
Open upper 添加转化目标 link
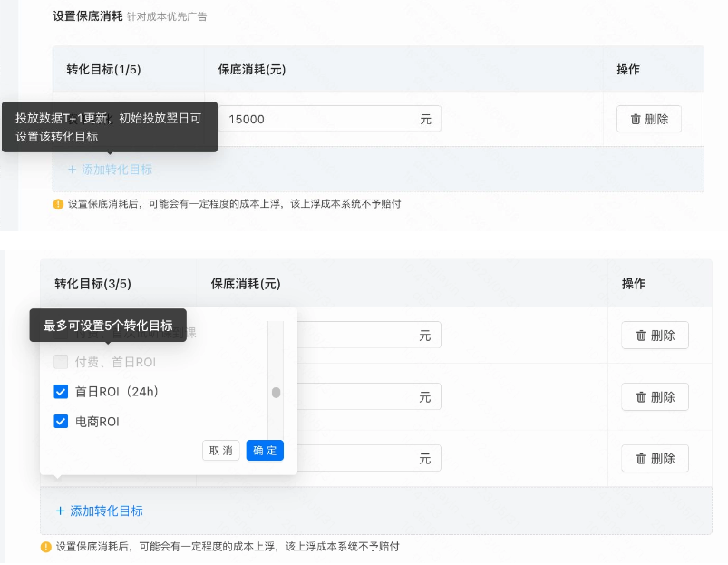(x=110, y=169)
